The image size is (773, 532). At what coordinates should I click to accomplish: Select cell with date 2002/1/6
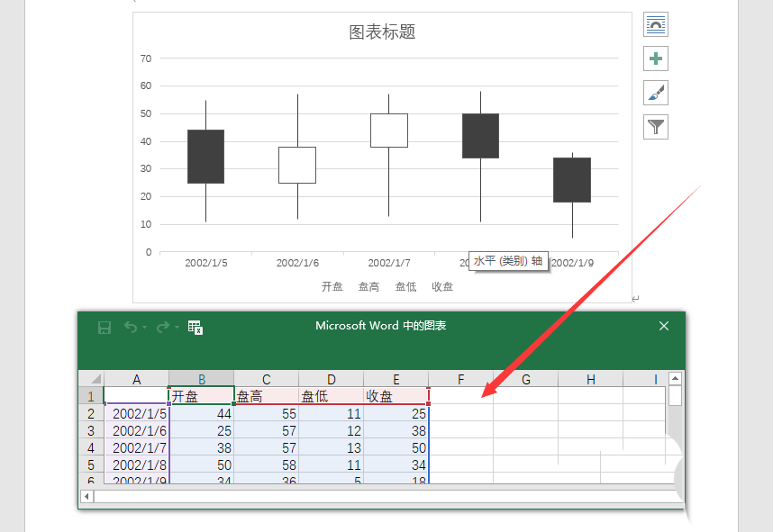pyautogui.click(x=136, y=431)
